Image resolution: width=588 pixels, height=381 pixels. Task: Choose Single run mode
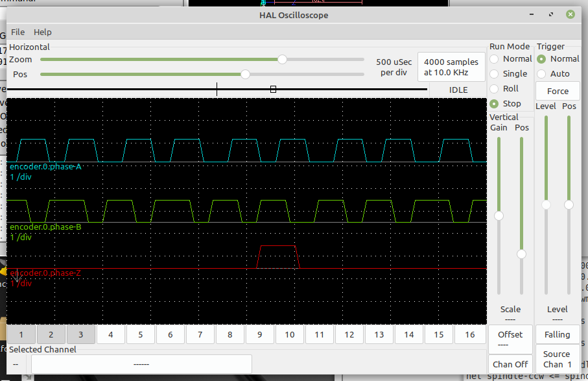pos(495,74)
